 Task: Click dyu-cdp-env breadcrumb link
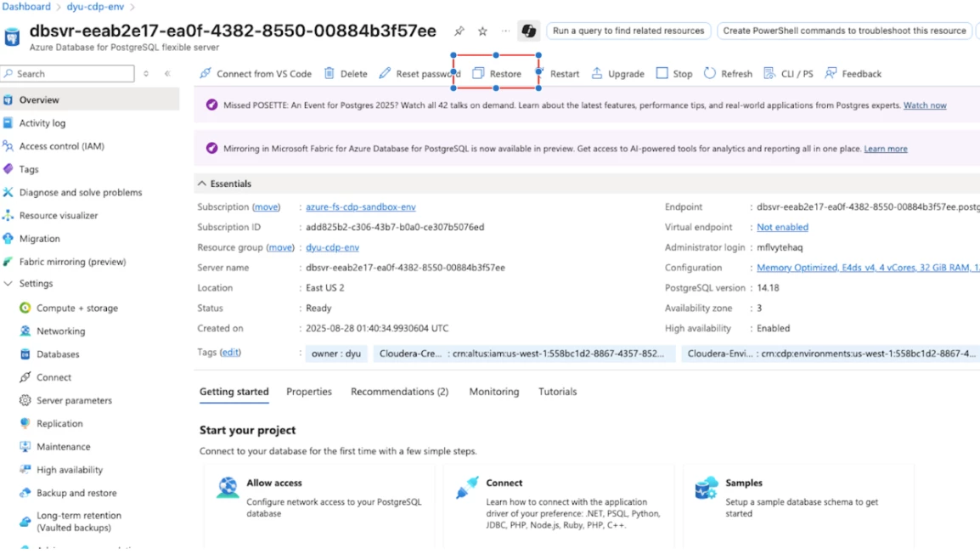[x=95, y=7]
